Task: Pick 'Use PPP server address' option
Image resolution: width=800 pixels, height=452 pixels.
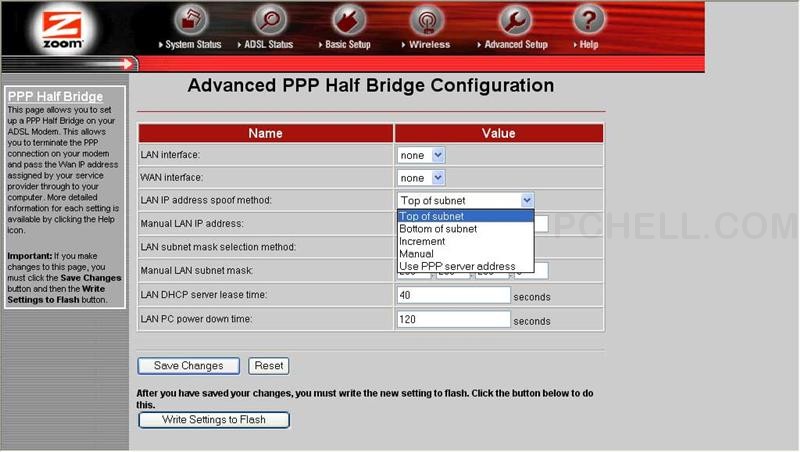Action: tap(457, 267)
